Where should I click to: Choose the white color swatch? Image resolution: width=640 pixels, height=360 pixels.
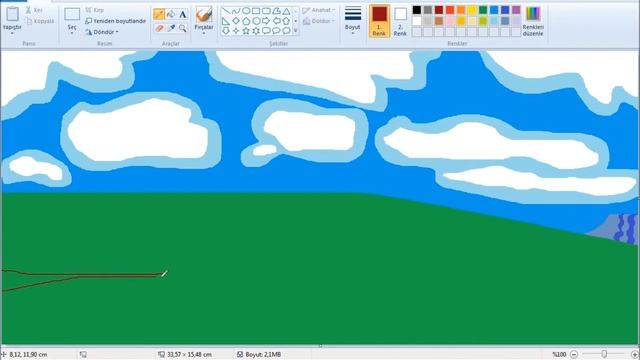417,21
